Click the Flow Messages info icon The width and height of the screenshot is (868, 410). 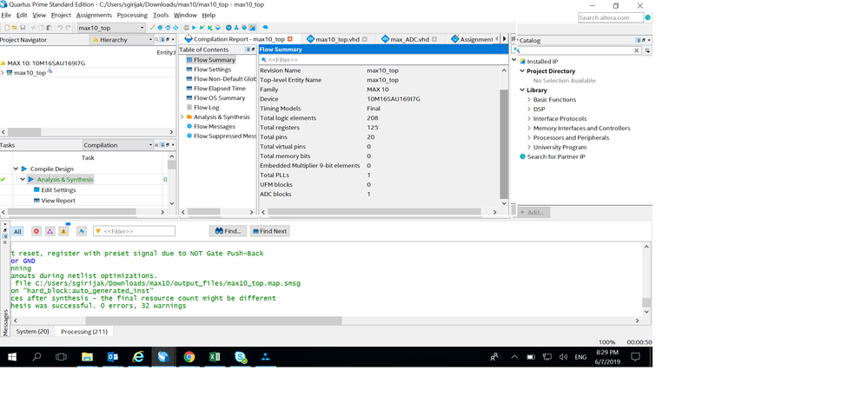coord(189,127)
